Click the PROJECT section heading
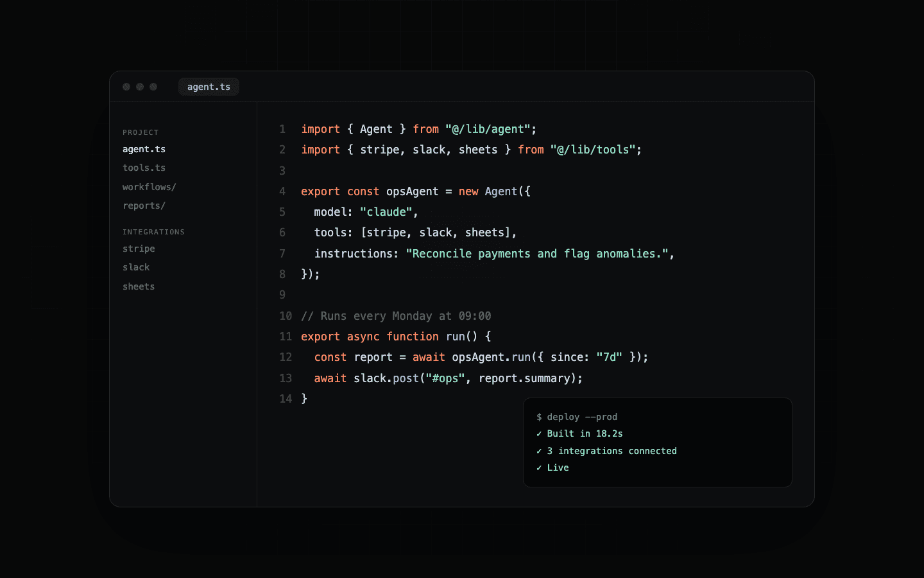The width and height of the screenshot is (924, 578). 141,132
